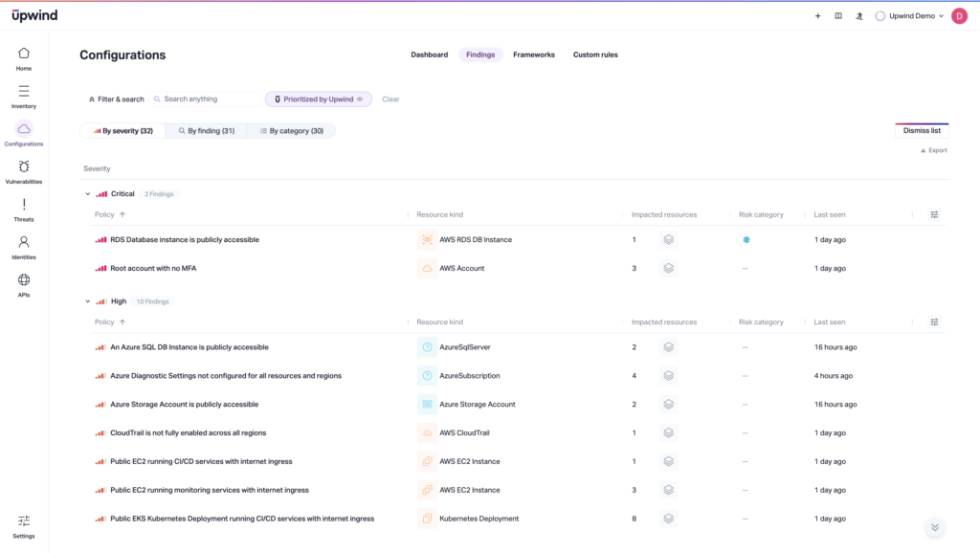Open the column customization icon in the Critical table
Image resolution: width=980 pixels, height=553 pixels.
(x=934, y=214)
